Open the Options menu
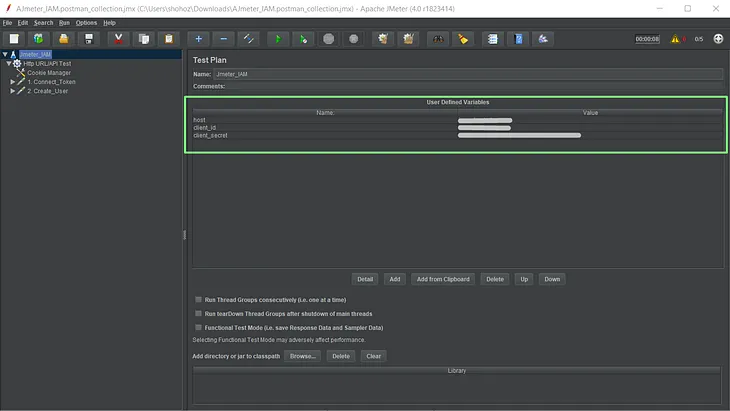Image resolution: width=730 pixels, height=411 pixels. pyautogui.click(x=86, y=23)
